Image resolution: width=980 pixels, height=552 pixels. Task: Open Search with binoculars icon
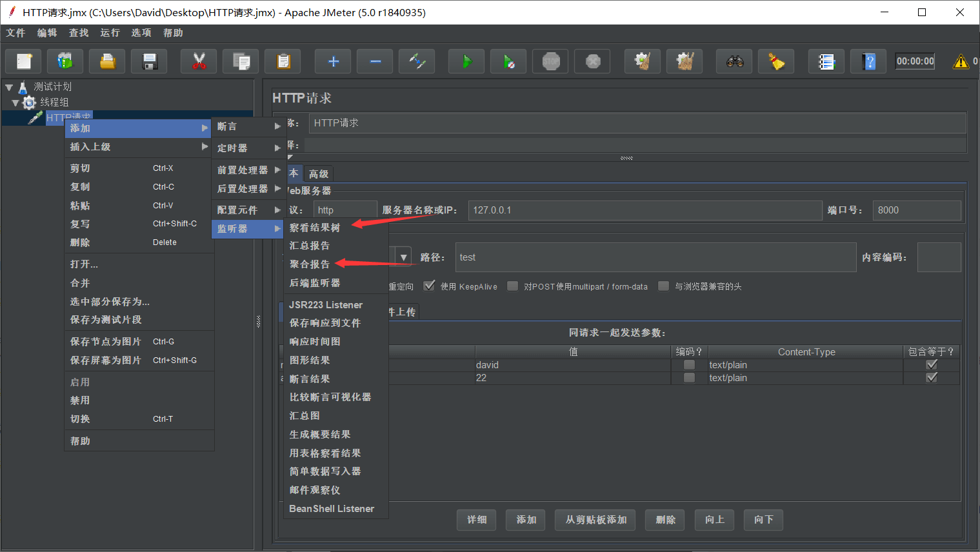(x=734, y=61)
